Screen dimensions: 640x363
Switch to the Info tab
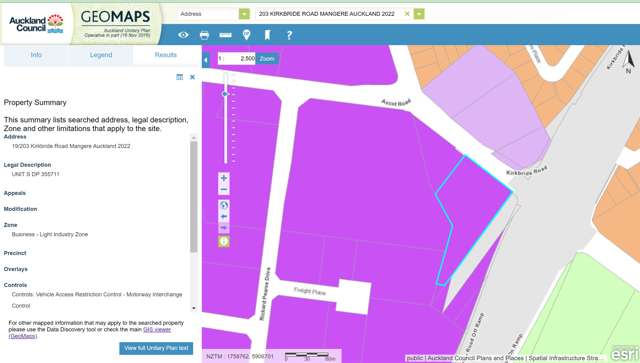pos(36,55)
